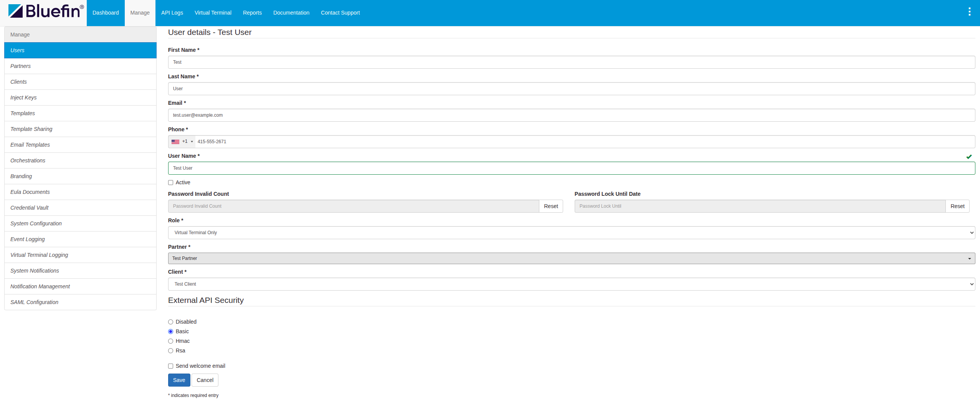
Task: Select the Disabled API security option
Action: 171,322
